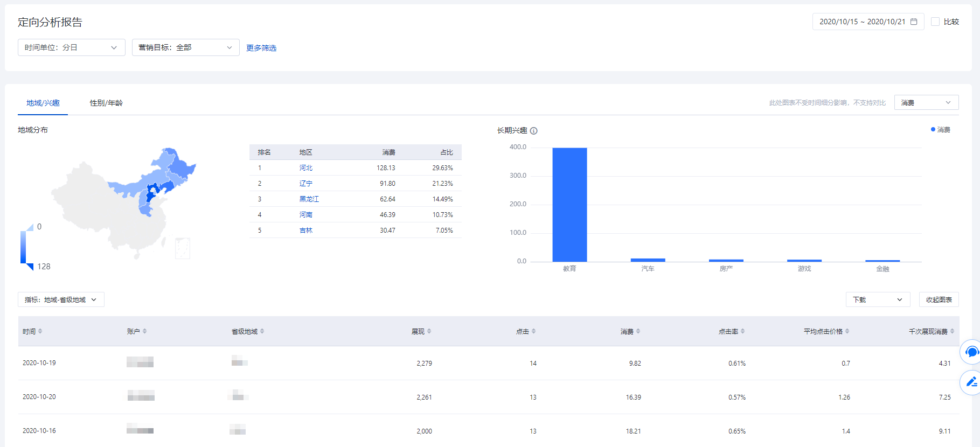Screen dimensions: 980x447
Task: Open the 营销目标: 全部 dropdown
Action: (x=186, y=47)
